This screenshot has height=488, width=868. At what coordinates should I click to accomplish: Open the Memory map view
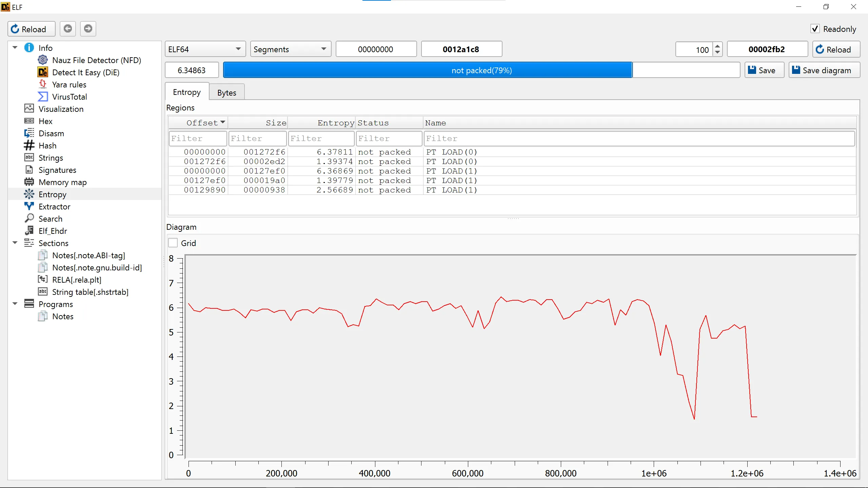pos(62,182)
